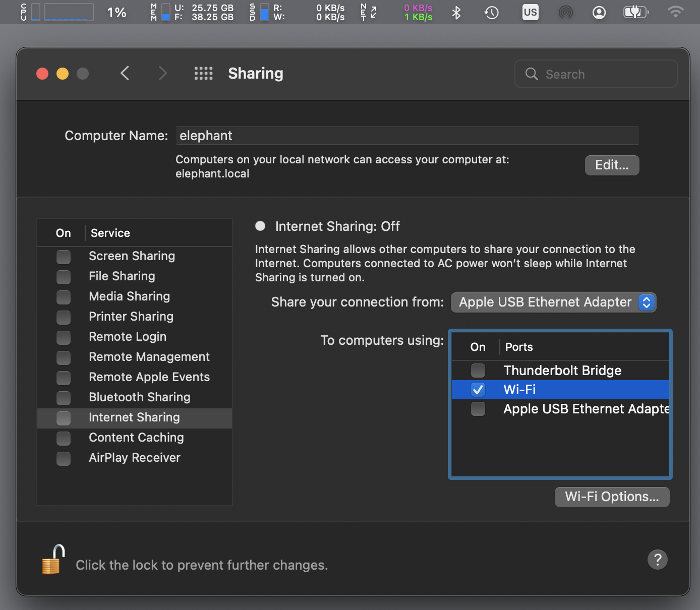Open the user account menu bar item

tap(599, 13)
